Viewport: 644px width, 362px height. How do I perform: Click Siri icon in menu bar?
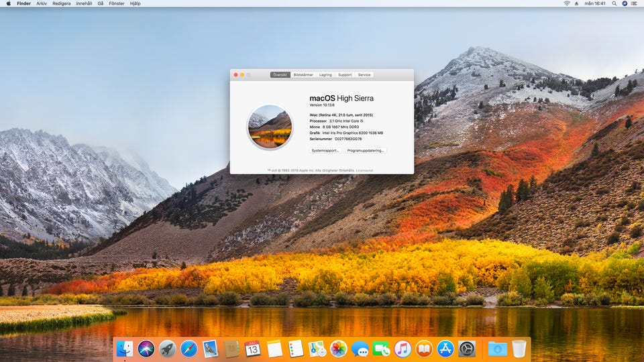[x=625, y=3]
